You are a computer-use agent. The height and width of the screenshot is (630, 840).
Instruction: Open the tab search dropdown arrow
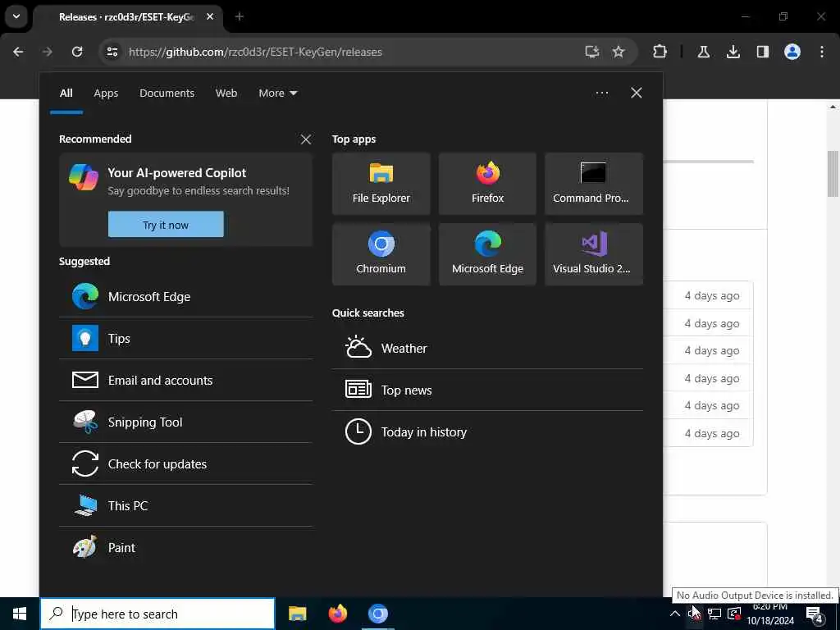[16, 16]
